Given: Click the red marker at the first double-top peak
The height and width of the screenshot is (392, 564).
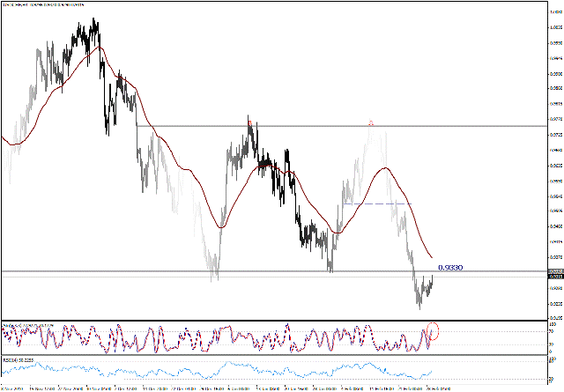Looking at the screenshot, I should pos(249,122).
